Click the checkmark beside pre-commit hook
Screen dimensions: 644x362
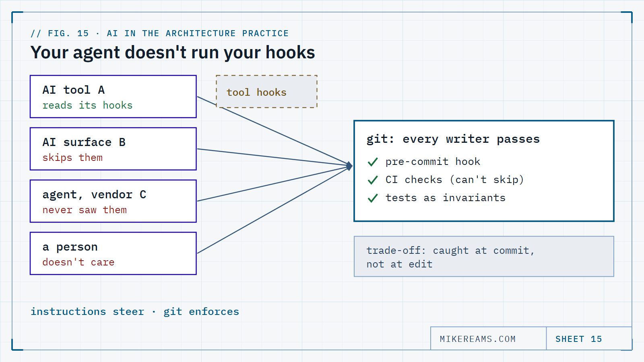pos(373,162)
